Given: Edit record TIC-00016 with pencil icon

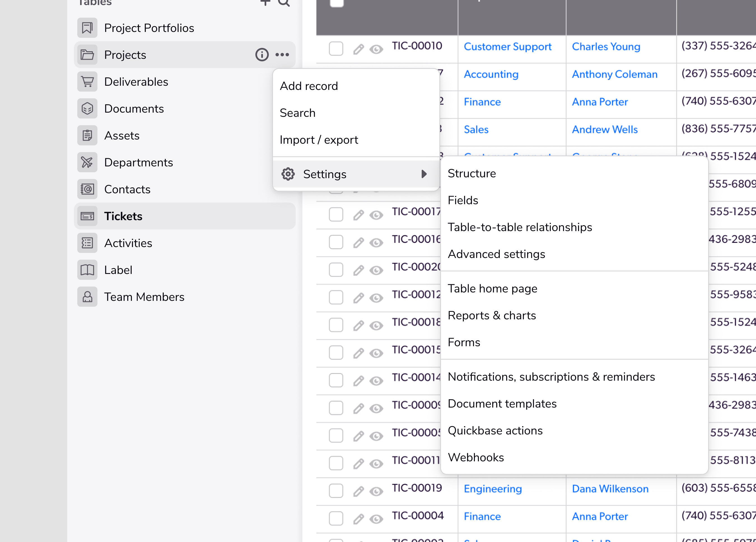Looking at the screenshot, I should coord(359,243).
